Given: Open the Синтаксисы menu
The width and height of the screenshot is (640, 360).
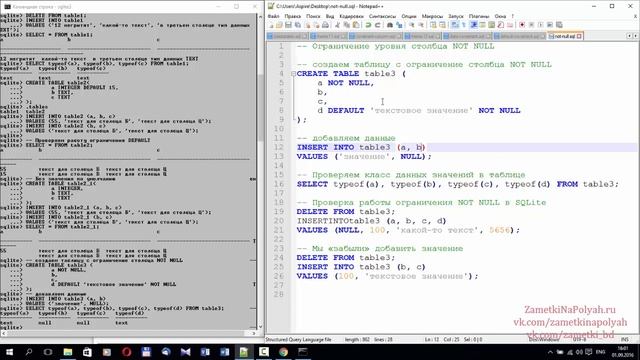Looking at the screenshot, I should (382, 16).
